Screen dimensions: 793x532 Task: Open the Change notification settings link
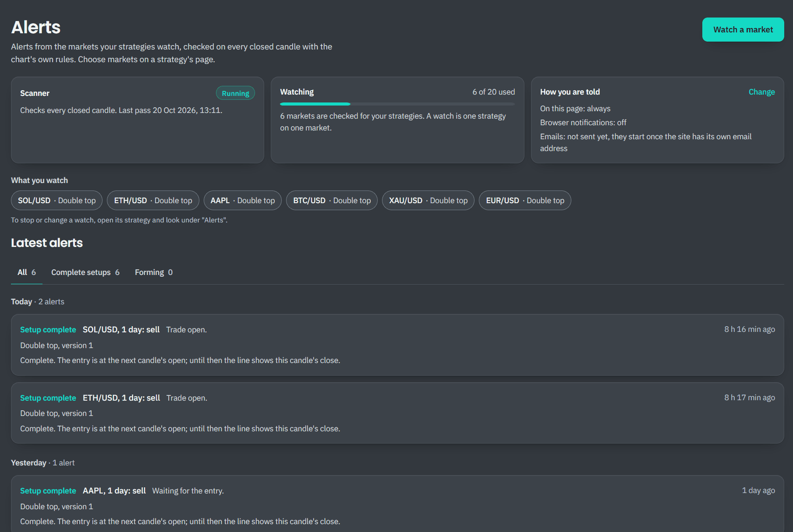761,92
